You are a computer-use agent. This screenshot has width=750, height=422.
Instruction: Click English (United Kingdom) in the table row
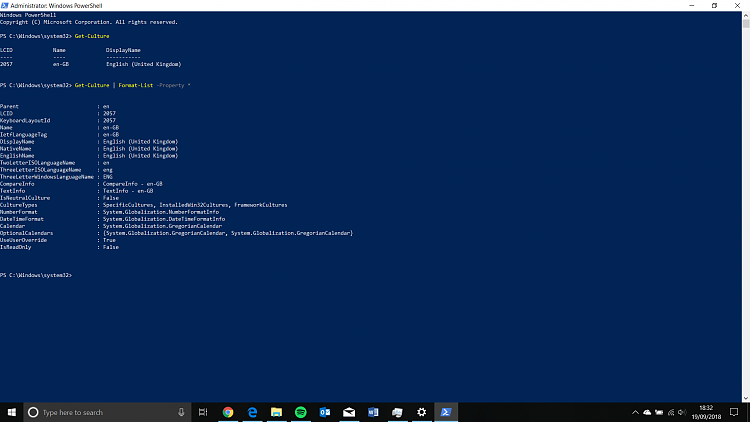[x=143, y=64]
